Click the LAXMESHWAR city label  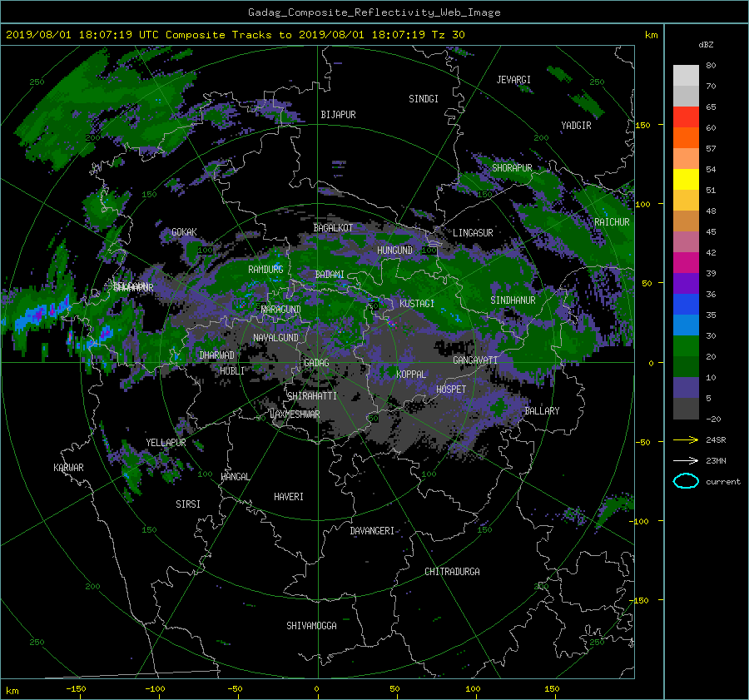pos(295,415)
